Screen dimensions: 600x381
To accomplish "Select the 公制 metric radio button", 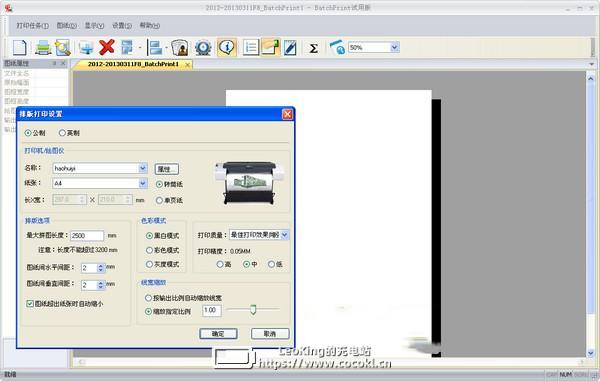I will click(x=28, y=133).
